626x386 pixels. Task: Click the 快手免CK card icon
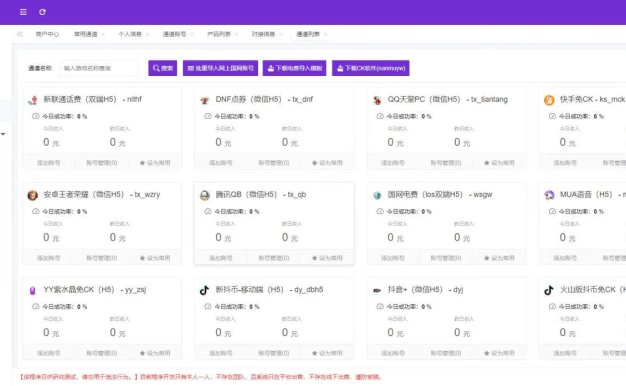coord(549,100)
